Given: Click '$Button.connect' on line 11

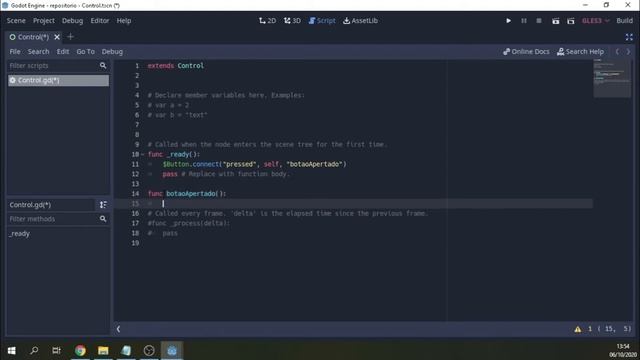Looking at the screenshot, I should click(191, 164).
